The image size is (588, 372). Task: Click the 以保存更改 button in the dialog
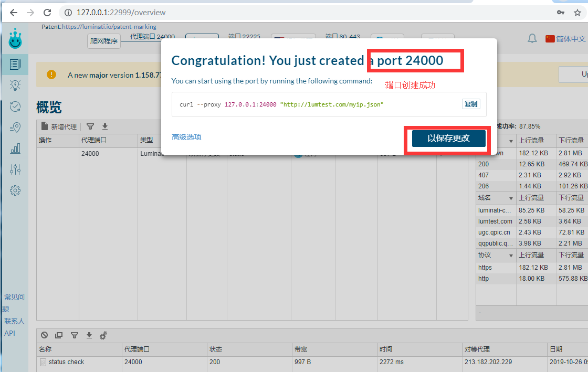click(448, 138)
